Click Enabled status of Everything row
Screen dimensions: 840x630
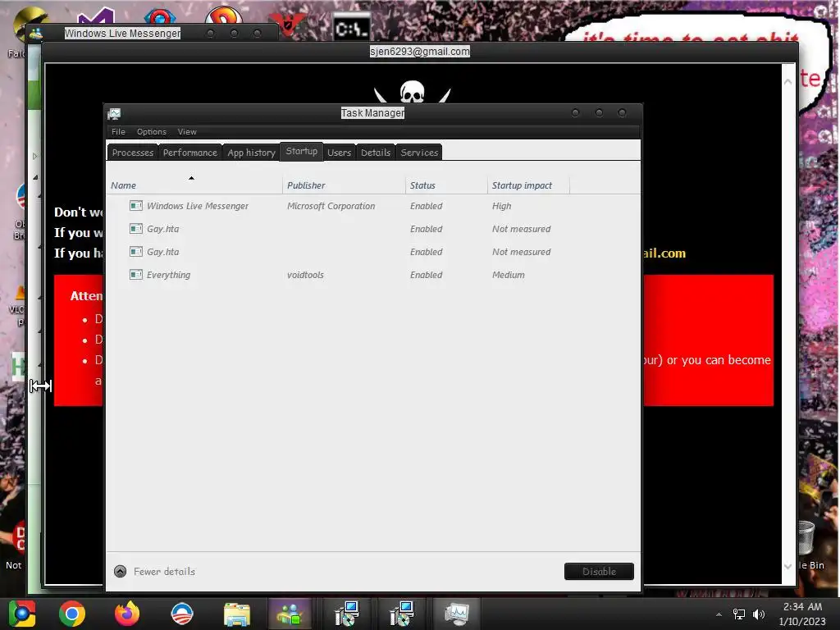[x=427, y=275]
